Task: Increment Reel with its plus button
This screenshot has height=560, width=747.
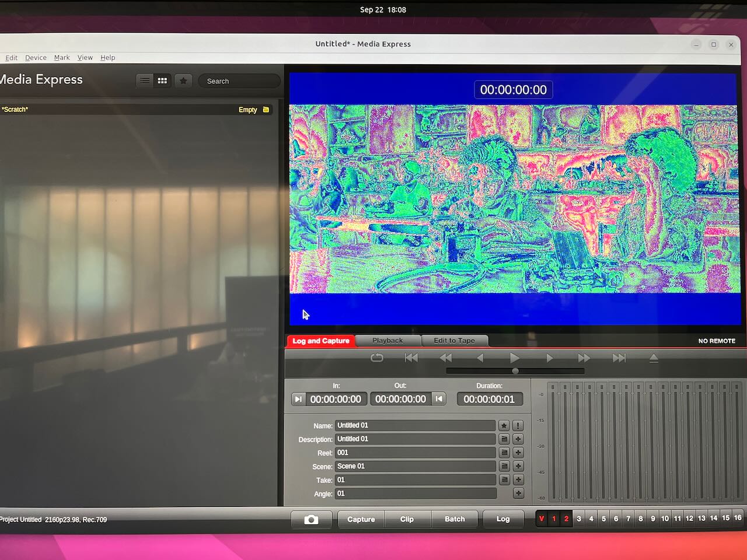Action: 518,453
